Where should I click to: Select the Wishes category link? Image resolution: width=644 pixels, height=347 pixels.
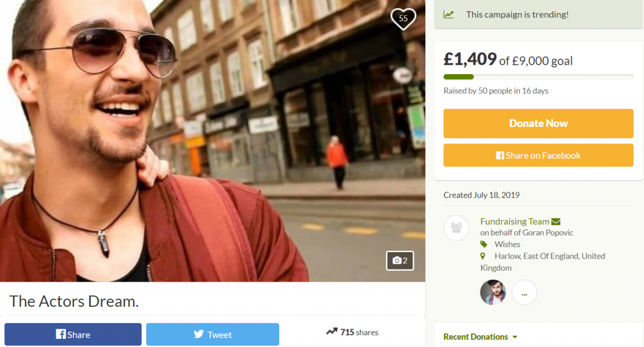pyautogui.click(x=507, y=244)
